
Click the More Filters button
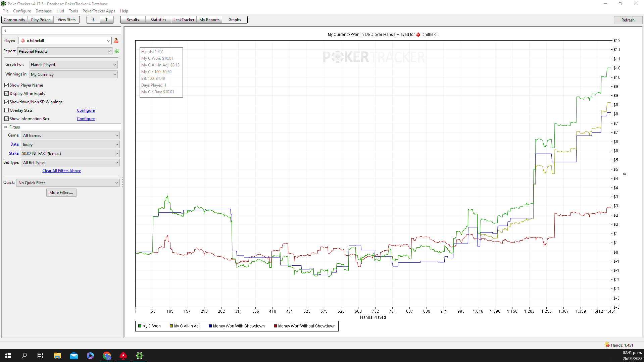tap(61, 193)
